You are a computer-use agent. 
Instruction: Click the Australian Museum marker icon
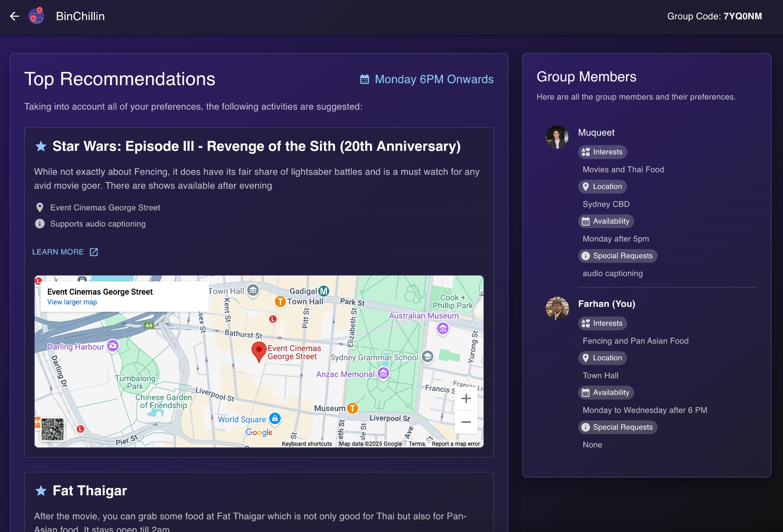click(443, 328)
